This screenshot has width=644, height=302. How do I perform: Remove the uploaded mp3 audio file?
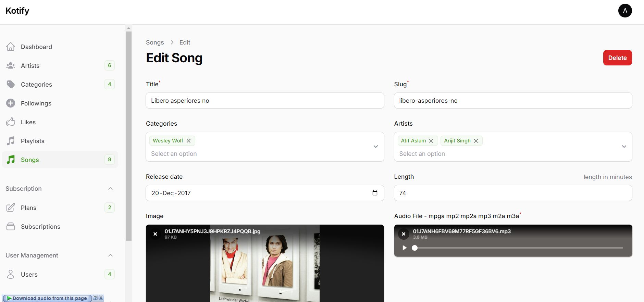click(404, 234)
